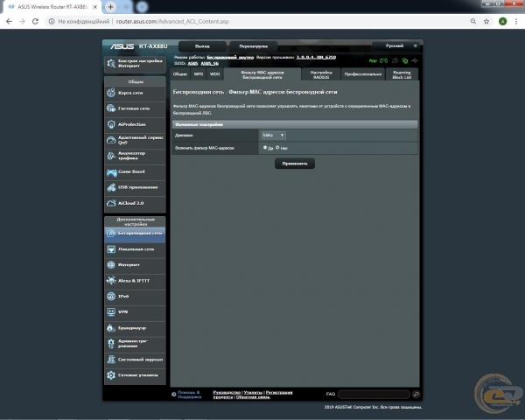Viewport: 525px width, 420px height.
Task: Open AiProtection shield icon
Action: [x=111, y=124]
